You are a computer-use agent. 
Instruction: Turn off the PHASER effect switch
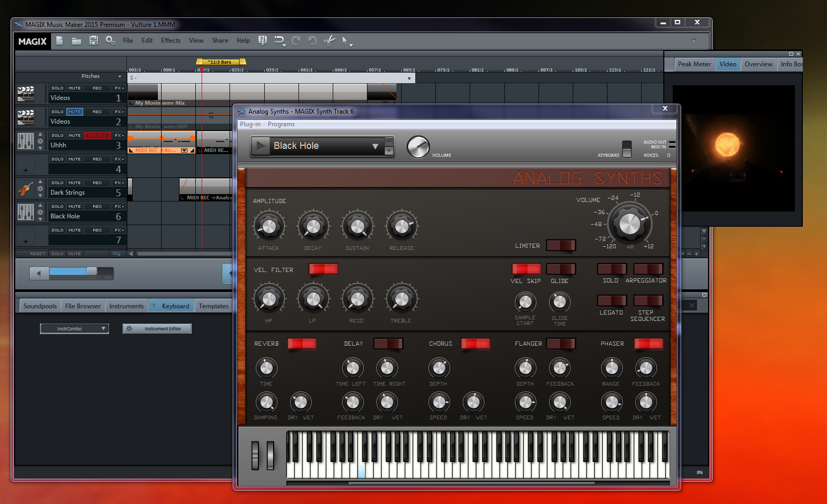[649, 344]
